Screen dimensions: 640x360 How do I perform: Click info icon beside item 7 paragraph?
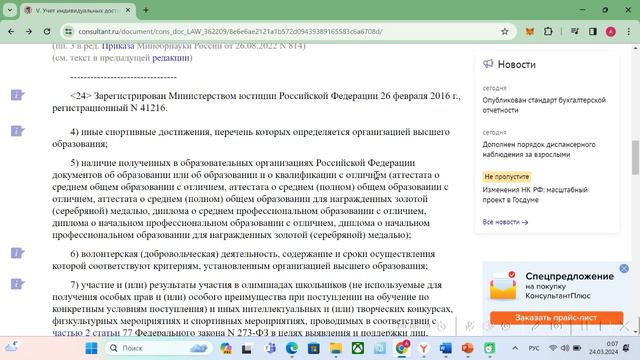coord(17,284)
